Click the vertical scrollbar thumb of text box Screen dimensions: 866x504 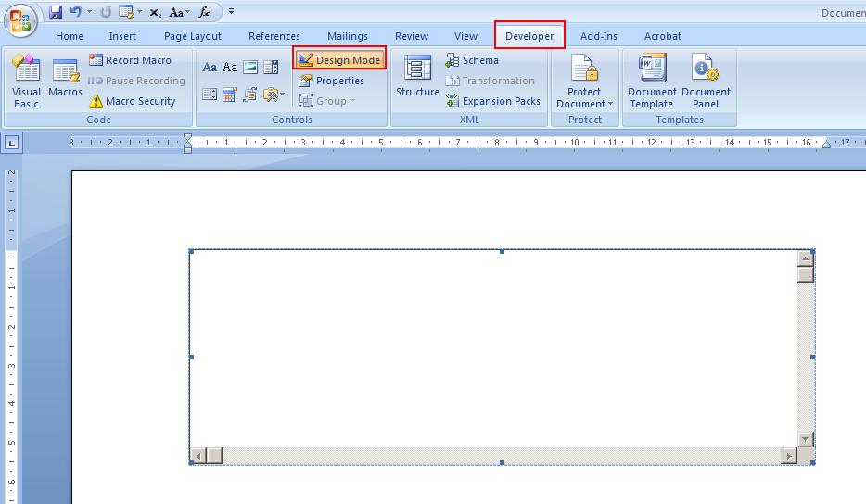click(805, 275)
